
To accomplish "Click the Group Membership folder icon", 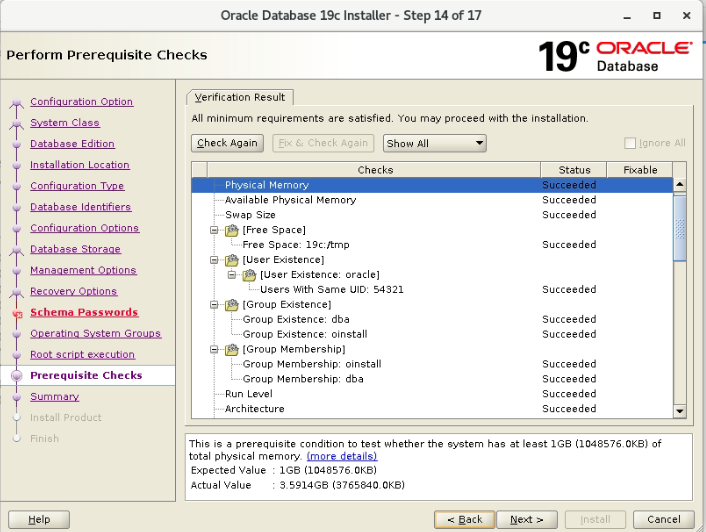I will tap(231, 349).
